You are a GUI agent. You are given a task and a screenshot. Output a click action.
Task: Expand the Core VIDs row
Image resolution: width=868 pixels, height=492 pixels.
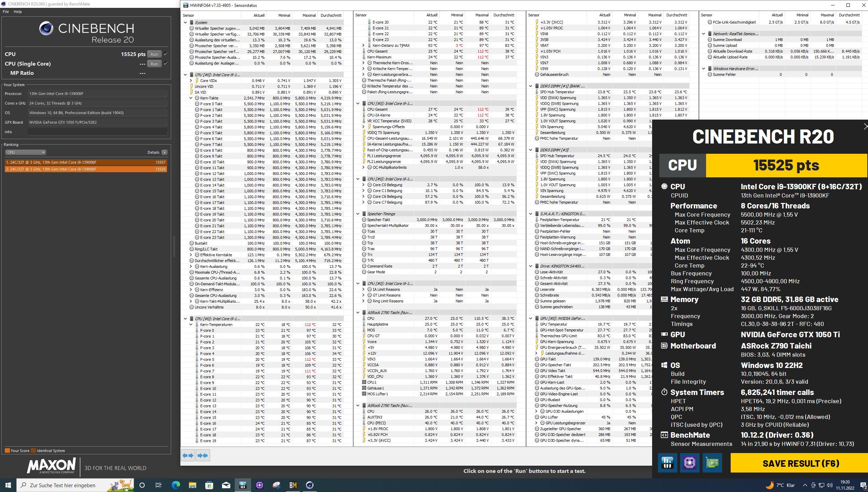191,81
